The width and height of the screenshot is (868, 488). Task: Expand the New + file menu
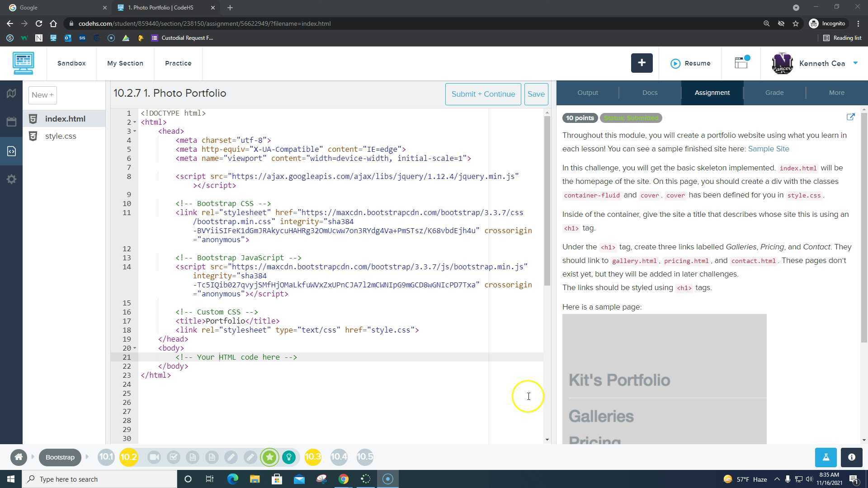click(x=42, y=95)
